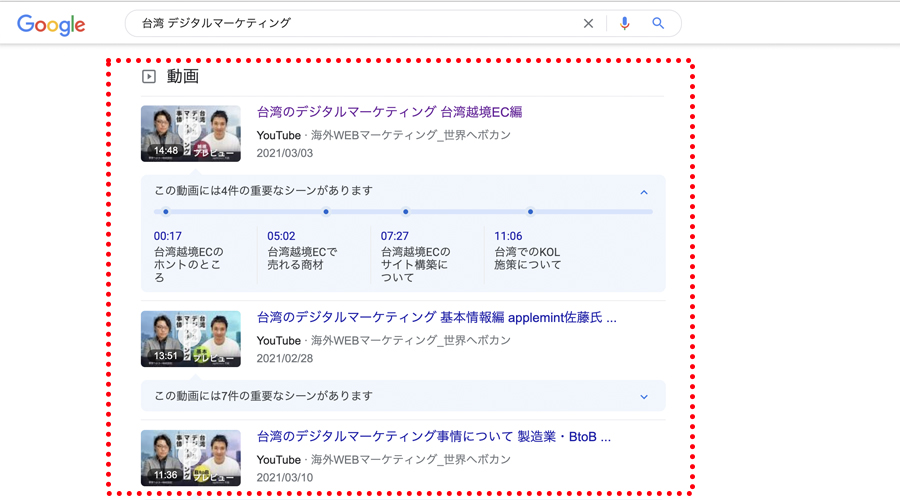
Task: Click the 動画 section heading
Action: [183, 76]
